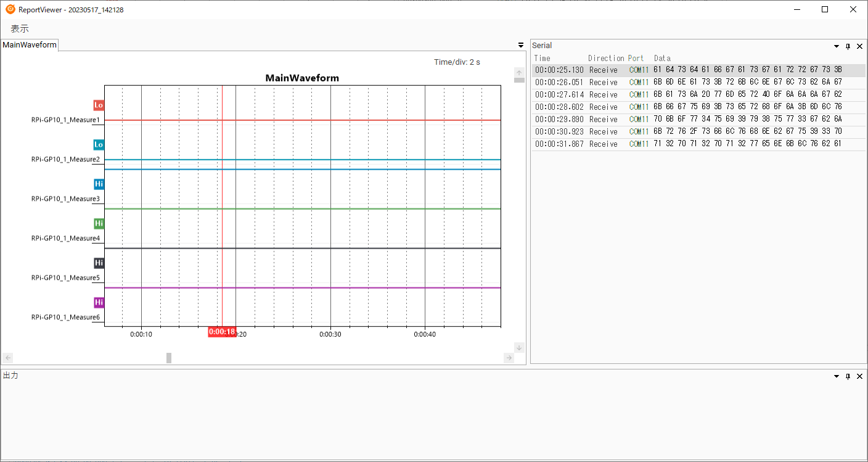Select the MainWaveform tab
The image size is (868, 462).
pyautogui.click(x=30, y=44)
